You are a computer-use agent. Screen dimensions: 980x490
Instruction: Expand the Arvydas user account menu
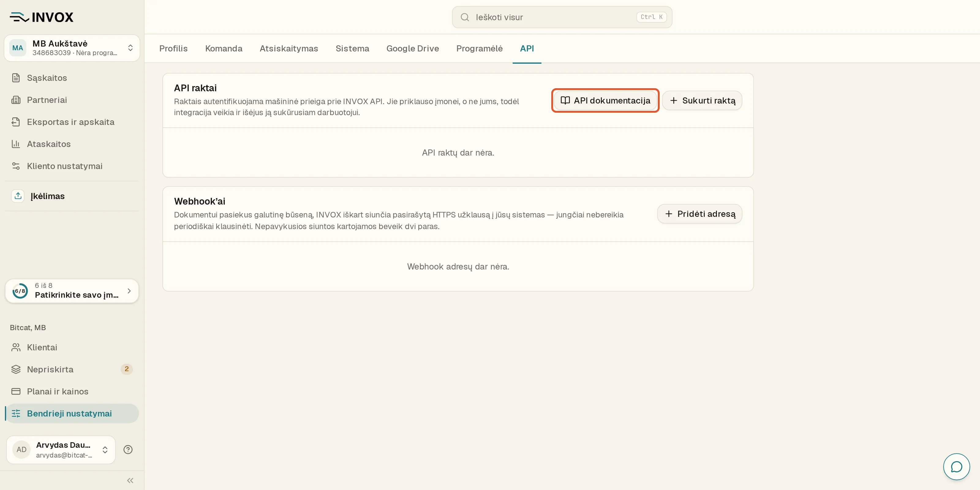[x=105, y=450]
